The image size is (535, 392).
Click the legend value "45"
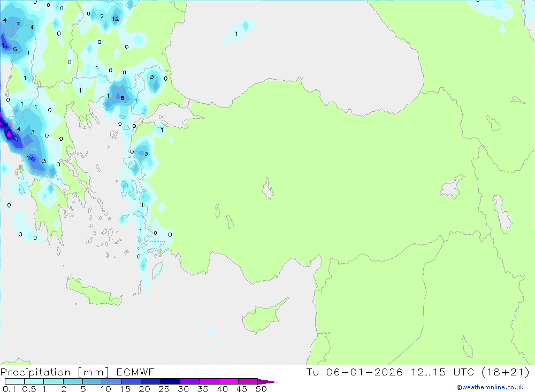[x=242, y=389]
